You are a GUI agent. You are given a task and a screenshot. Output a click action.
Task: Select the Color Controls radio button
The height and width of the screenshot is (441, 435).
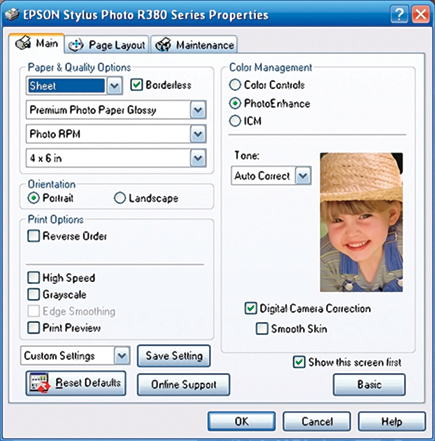pos(235,85)
